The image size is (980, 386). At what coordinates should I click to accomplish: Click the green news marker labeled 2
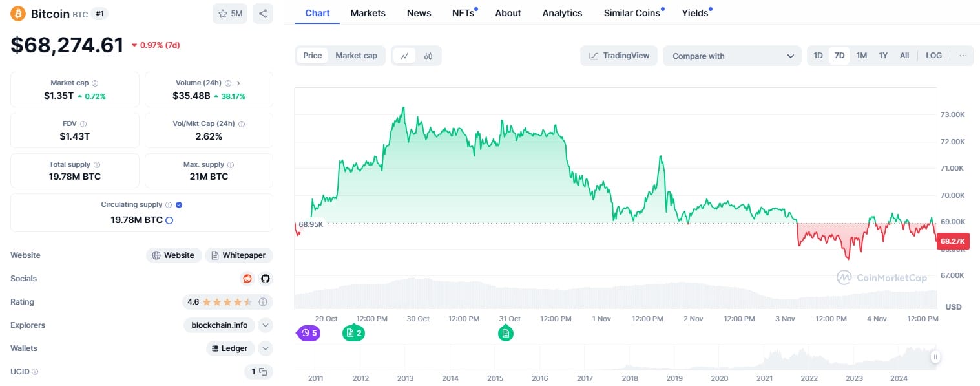click(354, 333)
